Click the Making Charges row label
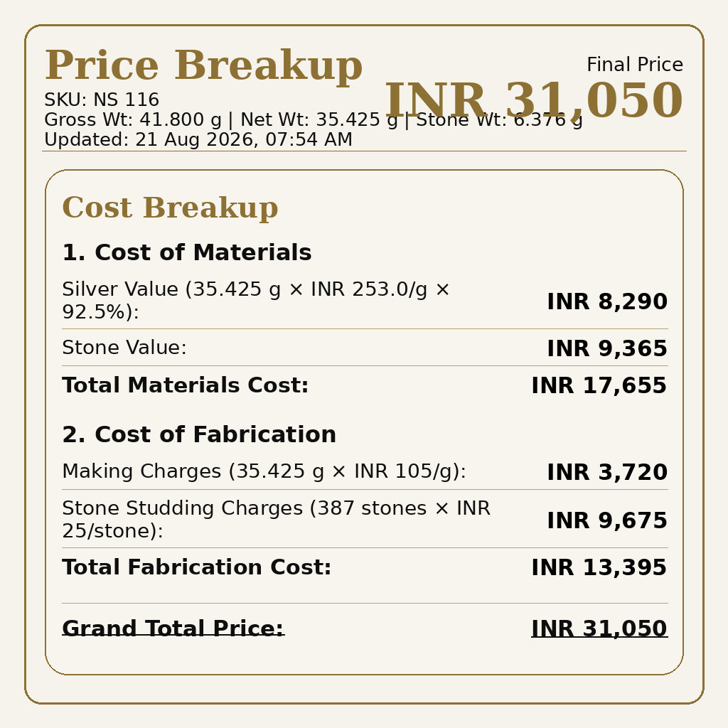The image size is (728, 728). (264, 471)
